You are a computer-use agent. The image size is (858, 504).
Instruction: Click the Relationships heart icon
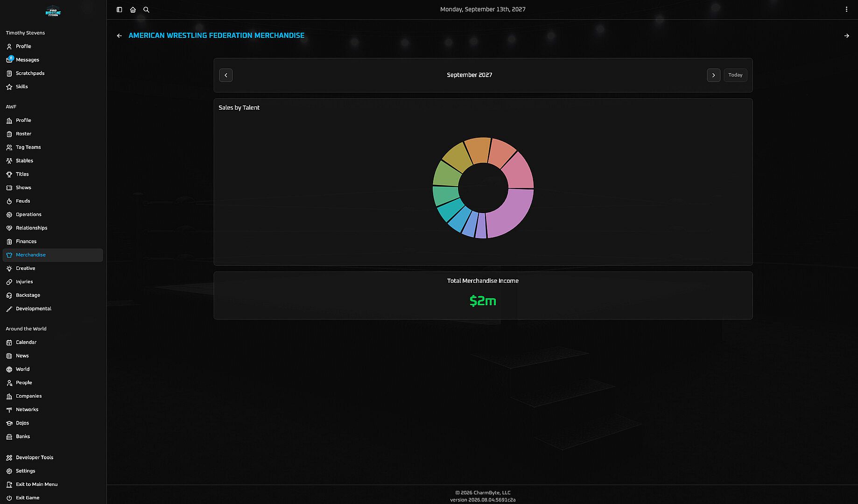(x=9, y=228)
